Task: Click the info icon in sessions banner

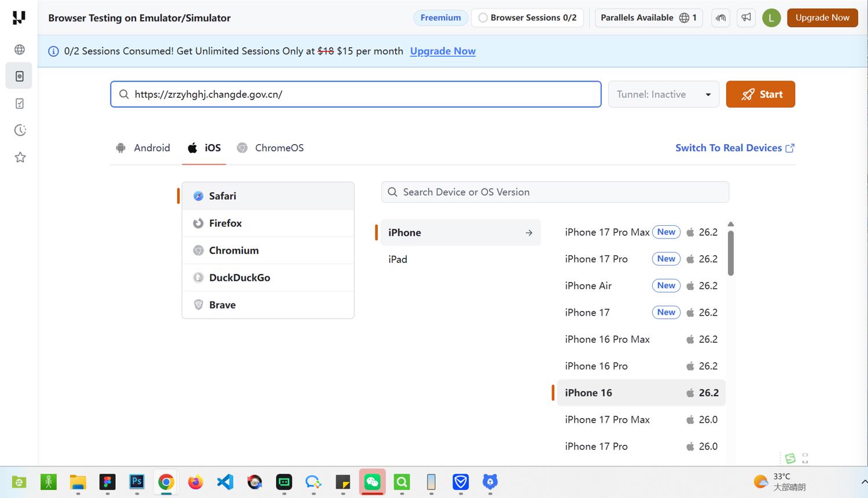Action: [x=53, y=51]
